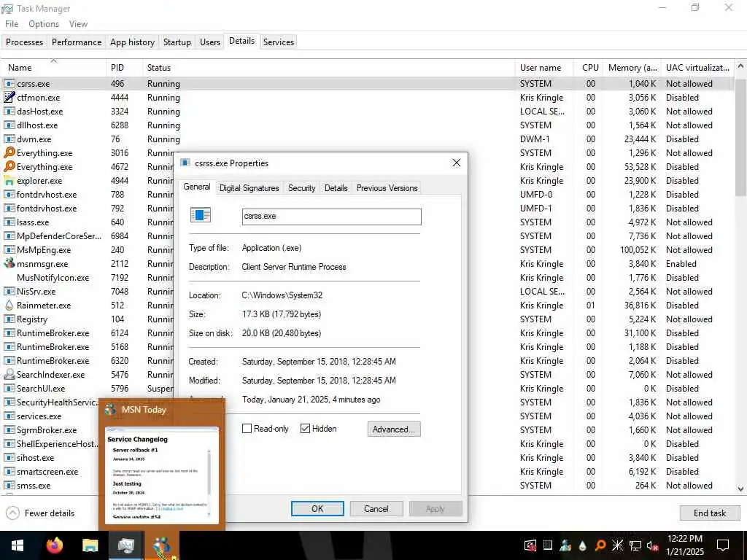The height and width of the screenshot is (560, 747).
Task: Sort processes by the Name column header
Action: 53,68
